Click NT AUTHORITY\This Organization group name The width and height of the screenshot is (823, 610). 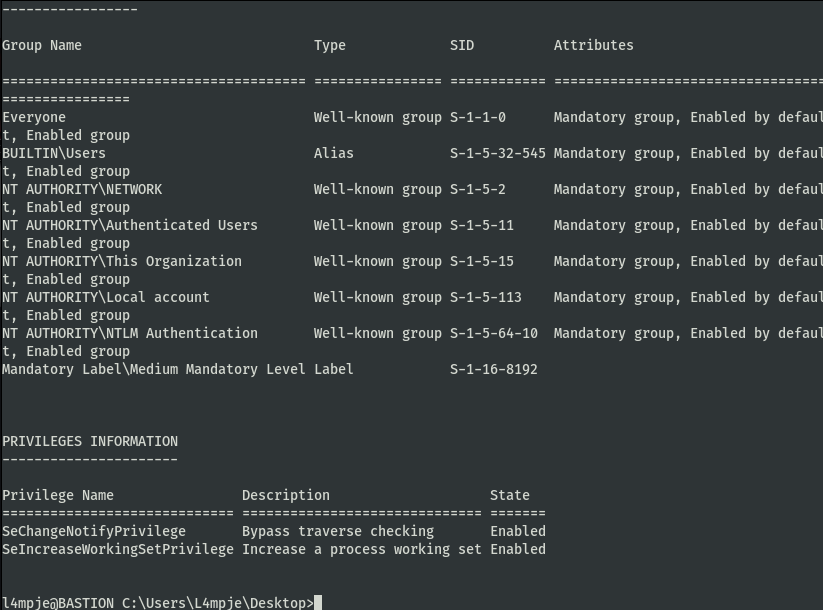[x=122, y=261]
